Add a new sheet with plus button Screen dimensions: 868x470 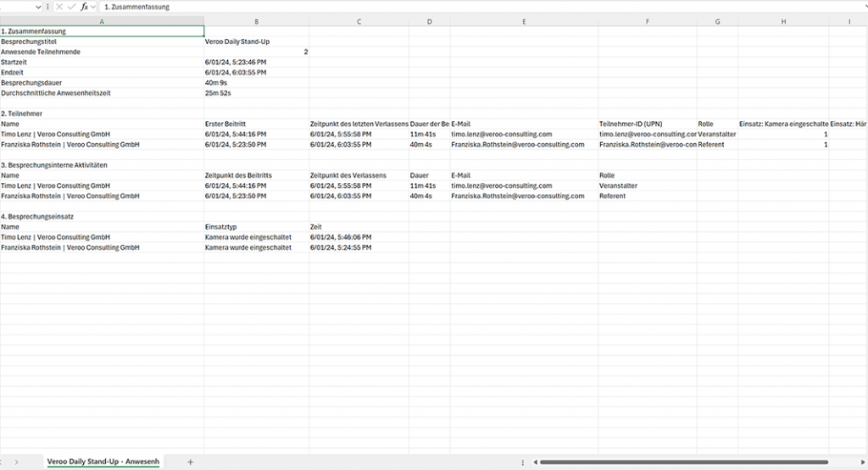[x=191, y=462]
